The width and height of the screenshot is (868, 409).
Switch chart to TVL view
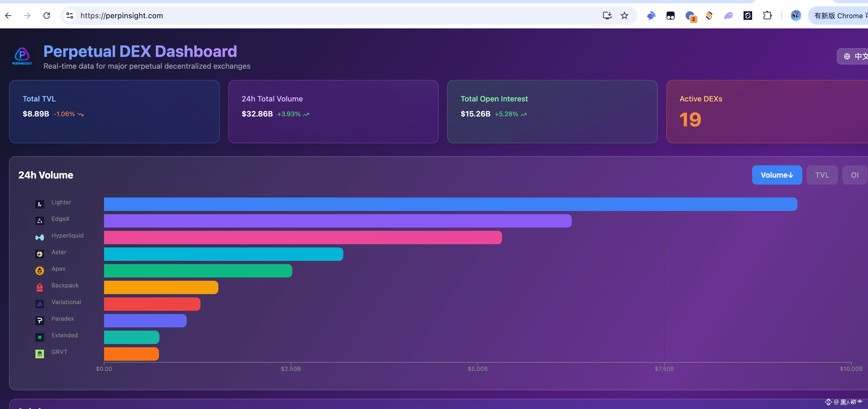pyautogui.click(x=822, y=175)
